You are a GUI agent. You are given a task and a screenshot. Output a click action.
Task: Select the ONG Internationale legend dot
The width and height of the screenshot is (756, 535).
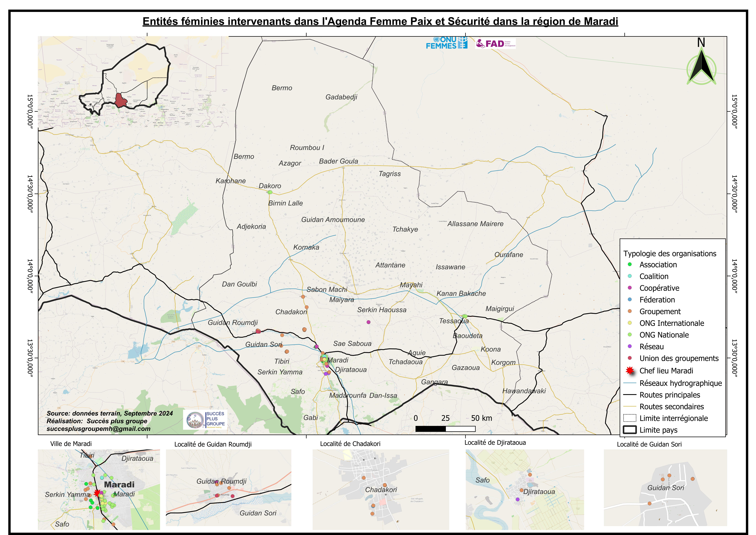click(630, 323)
